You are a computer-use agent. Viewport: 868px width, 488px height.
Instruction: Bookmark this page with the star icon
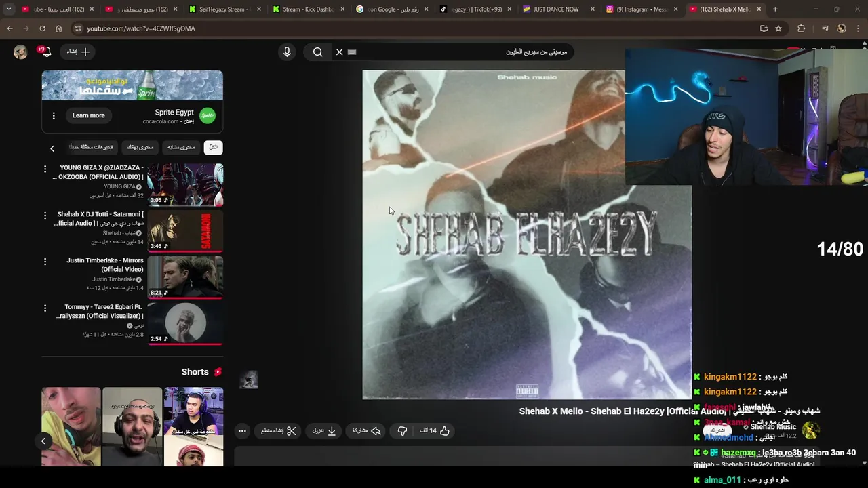tap(778, 28)
